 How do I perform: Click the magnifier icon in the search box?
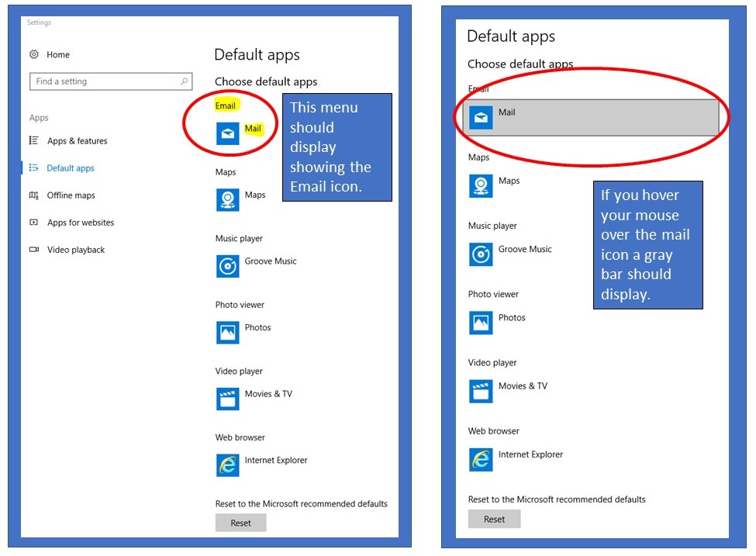(185, 81)
